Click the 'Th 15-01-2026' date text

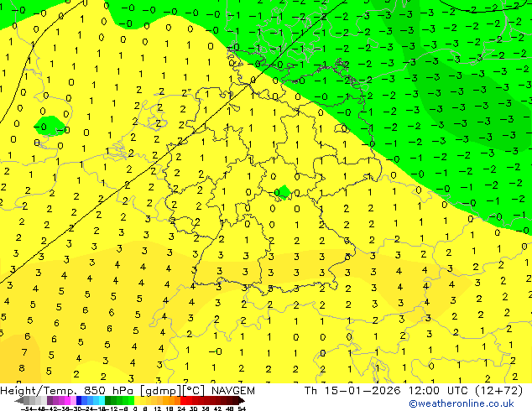click(x=352, y=391)
